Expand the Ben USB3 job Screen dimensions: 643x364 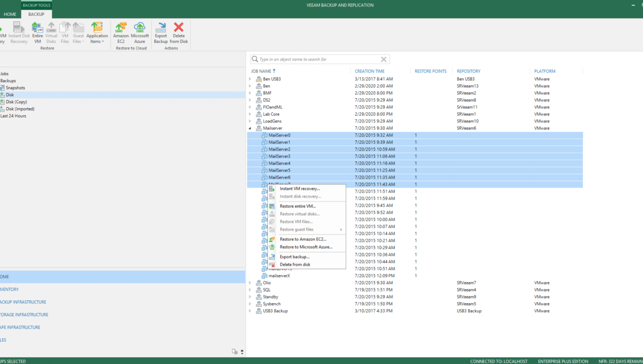pos(250,79)
